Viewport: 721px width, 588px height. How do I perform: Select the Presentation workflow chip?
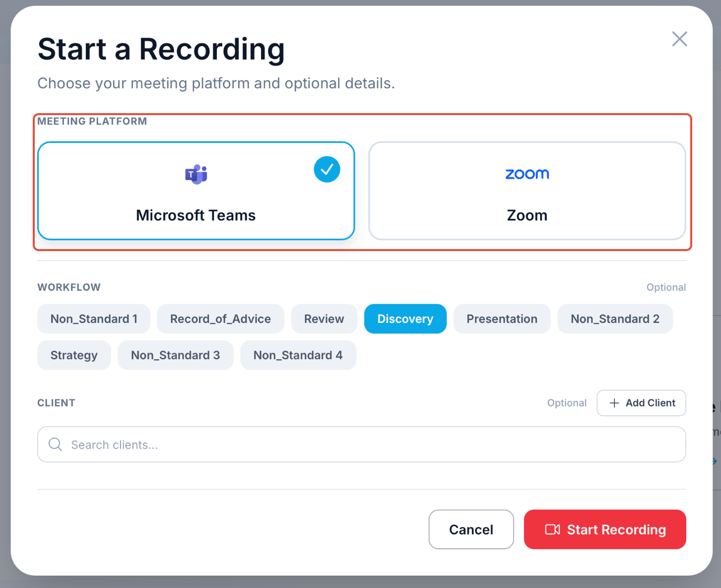pyautogui.click(x=502, y=319)
